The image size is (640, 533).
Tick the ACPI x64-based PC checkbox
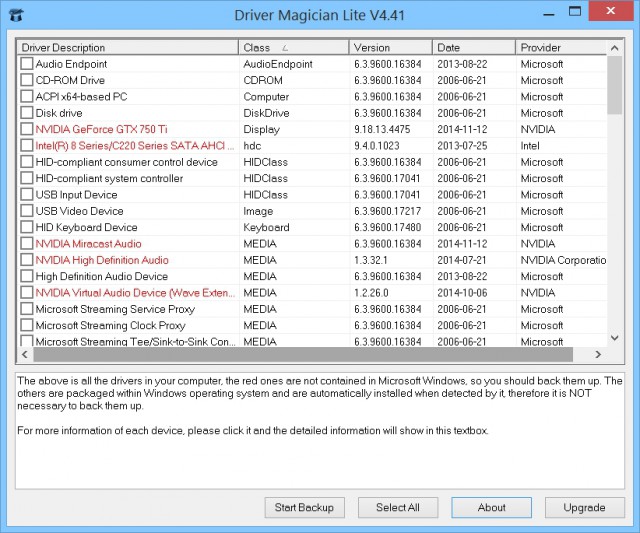point(27,97)
